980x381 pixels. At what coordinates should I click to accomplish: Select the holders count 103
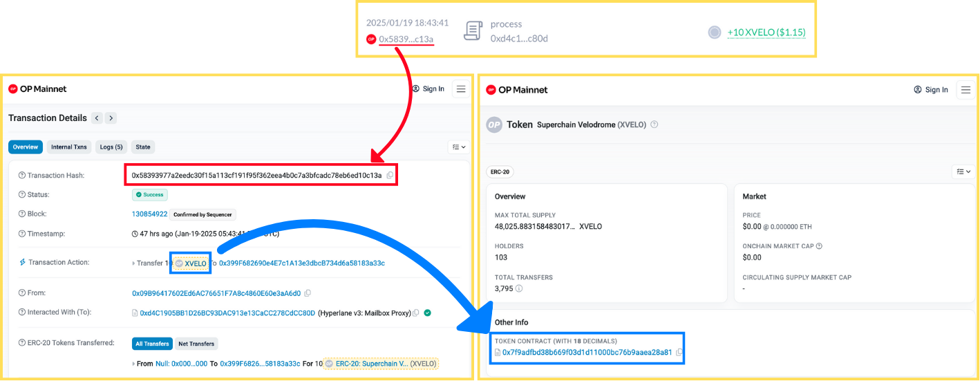[x=502, y=257]
